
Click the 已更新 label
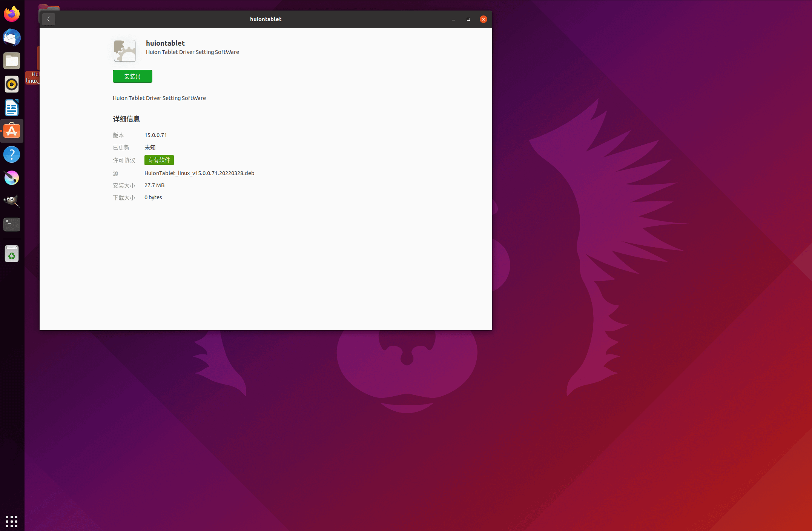pyautogui.click(x=121, y=148)
